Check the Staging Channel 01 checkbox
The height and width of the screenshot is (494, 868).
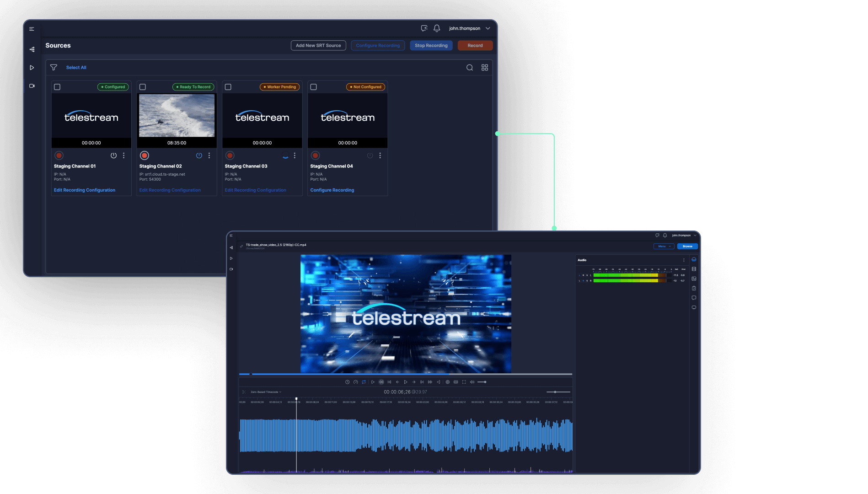[x=57, y=87]
